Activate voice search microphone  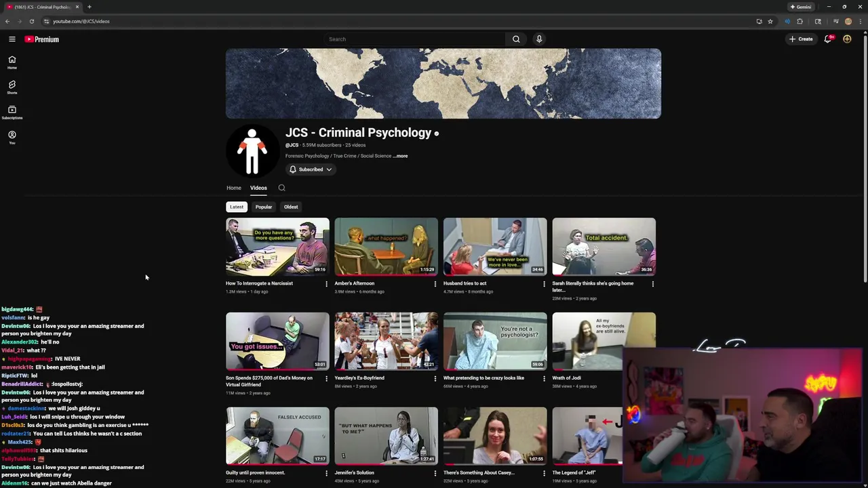coord(539,39)
